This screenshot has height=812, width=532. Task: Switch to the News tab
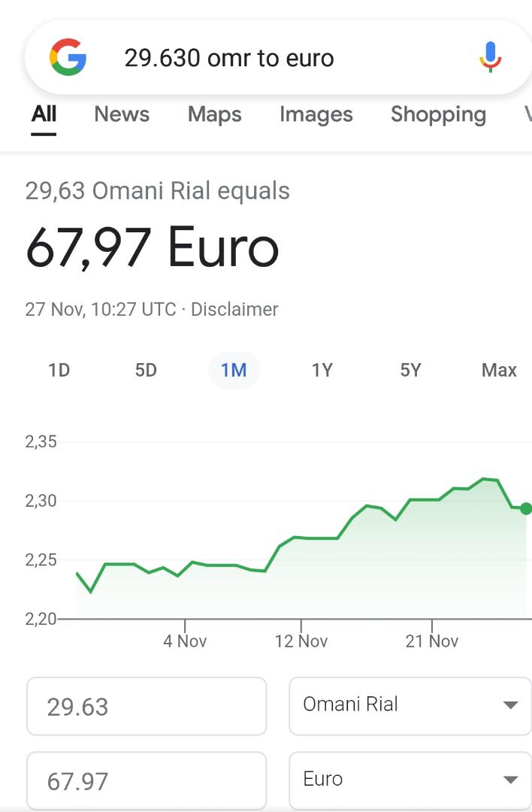[122, 114]
